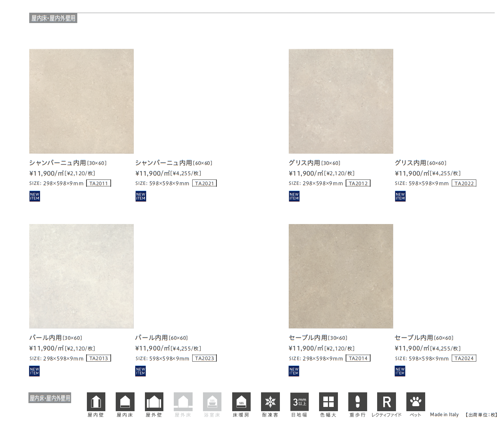Select the 3mm 目地幅 joint width icon
Viewport: 504px width, 430px height.
tap(299, 402)
